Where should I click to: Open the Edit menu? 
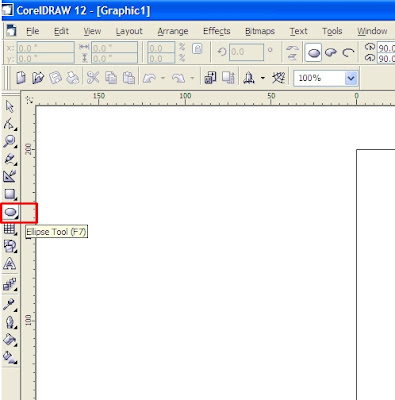[61, 31]
